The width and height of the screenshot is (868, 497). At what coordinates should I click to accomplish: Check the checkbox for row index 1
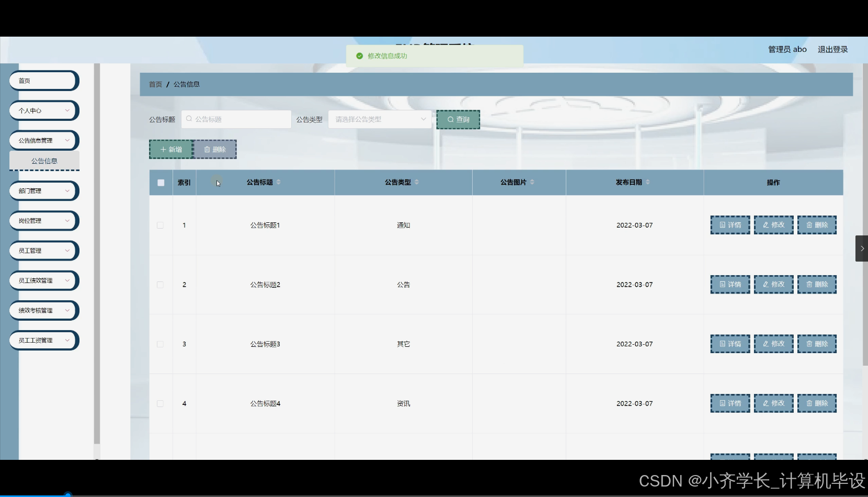click(161, 225)
